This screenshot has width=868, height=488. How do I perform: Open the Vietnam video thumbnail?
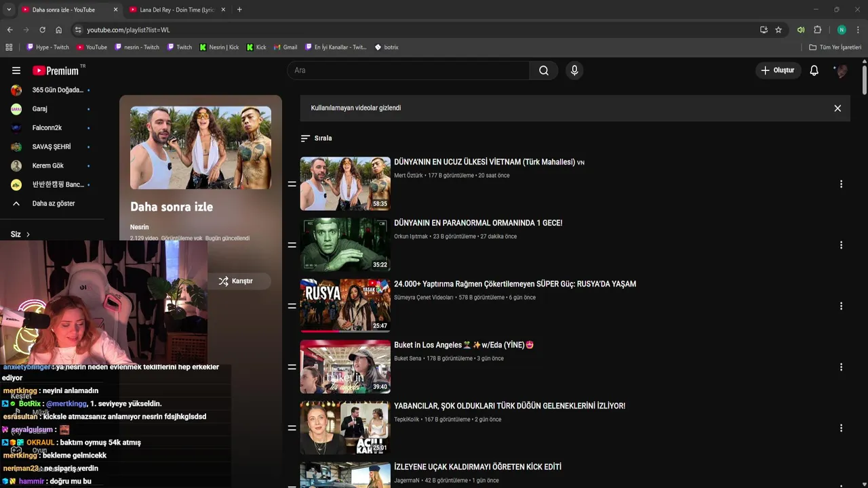pyautogui.click(x=345, y=184)
